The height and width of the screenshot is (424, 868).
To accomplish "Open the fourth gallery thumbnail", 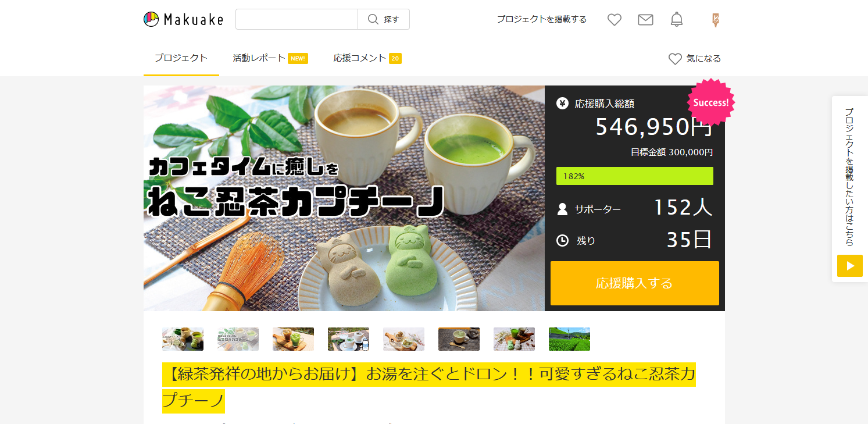I will click(348, 339).
